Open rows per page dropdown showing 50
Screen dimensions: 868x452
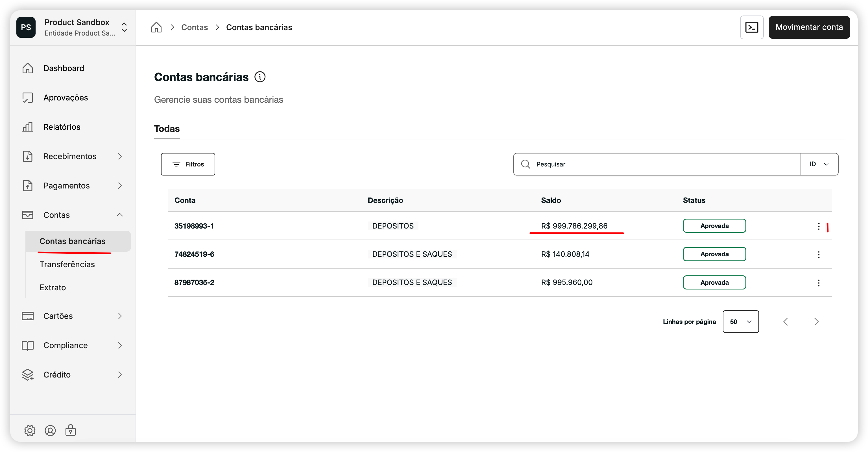tap(740, 322)
